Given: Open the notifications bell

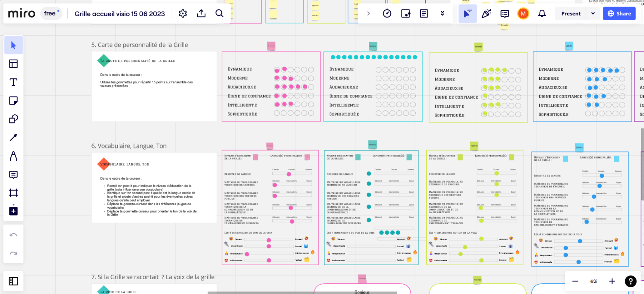Looking at the screenshot, I should 542,14.
